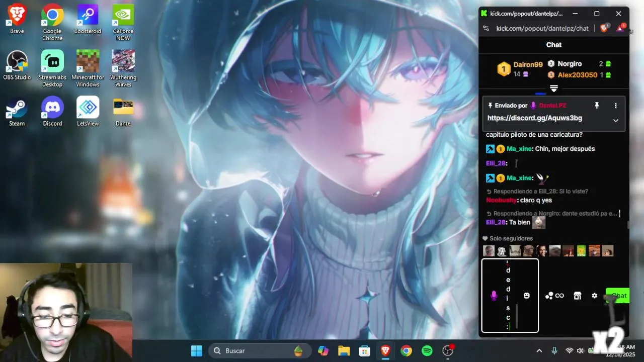Image resolution: width=644 pixels, height=362 pixels.
Task: Open the Windows Start menu
Action: pos(197,350)
